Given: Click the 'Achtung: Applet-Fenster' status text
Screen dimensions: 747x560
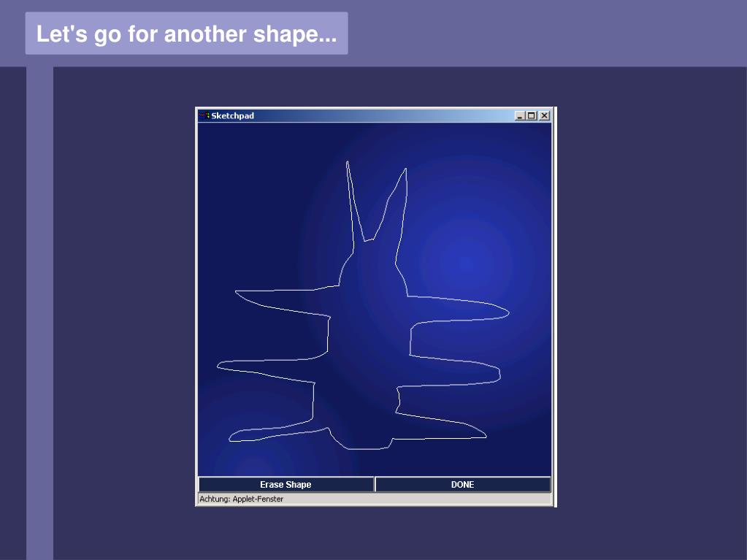Looking at the screenshot, I should [x=241, y=499].
